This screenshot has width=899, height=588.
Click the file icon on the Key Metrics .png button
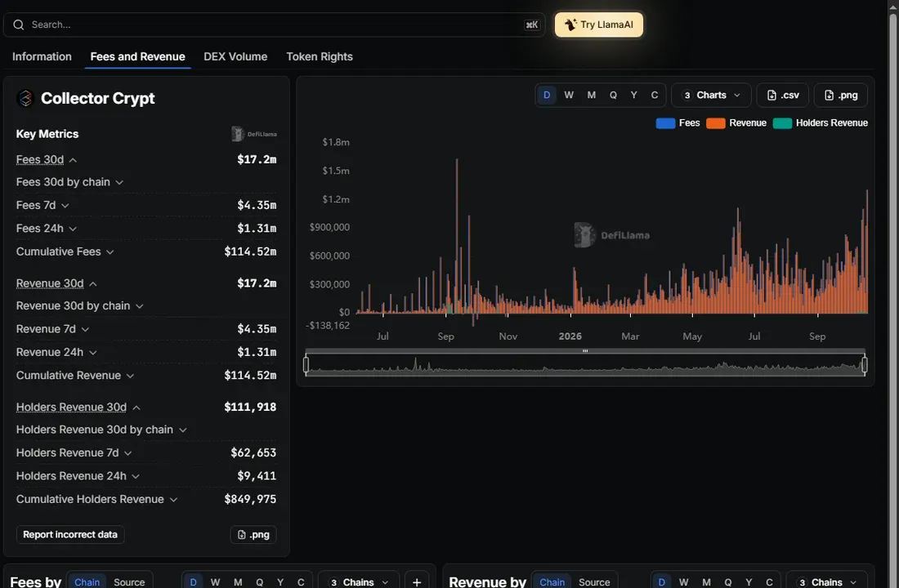pos(242,535)
